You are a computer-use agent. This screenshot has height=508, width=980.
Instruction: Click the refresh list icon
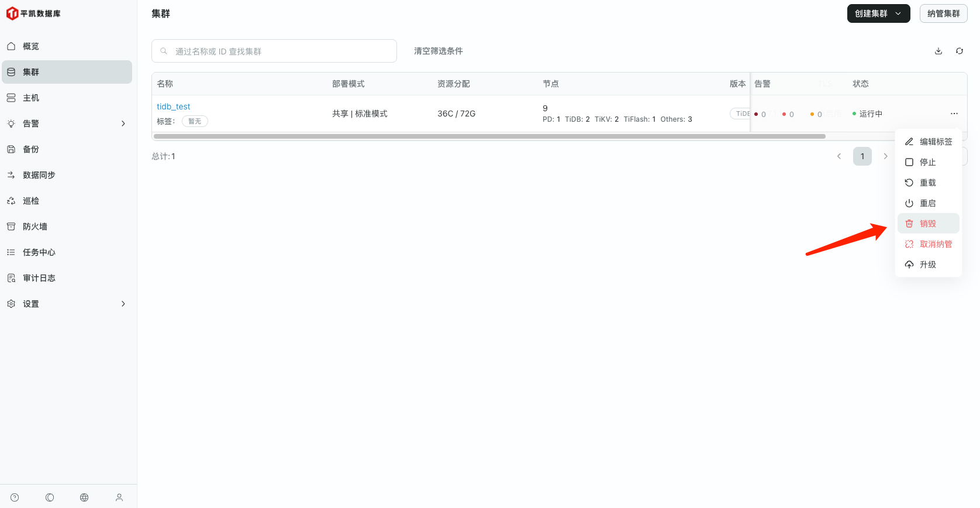pyautogui.click(x=960, y=51)
